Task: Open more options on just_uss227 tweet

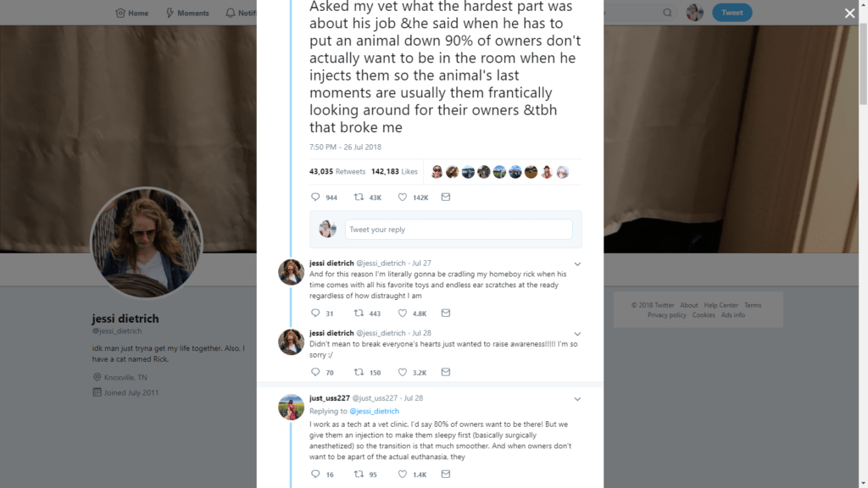Action: (577, 398)
